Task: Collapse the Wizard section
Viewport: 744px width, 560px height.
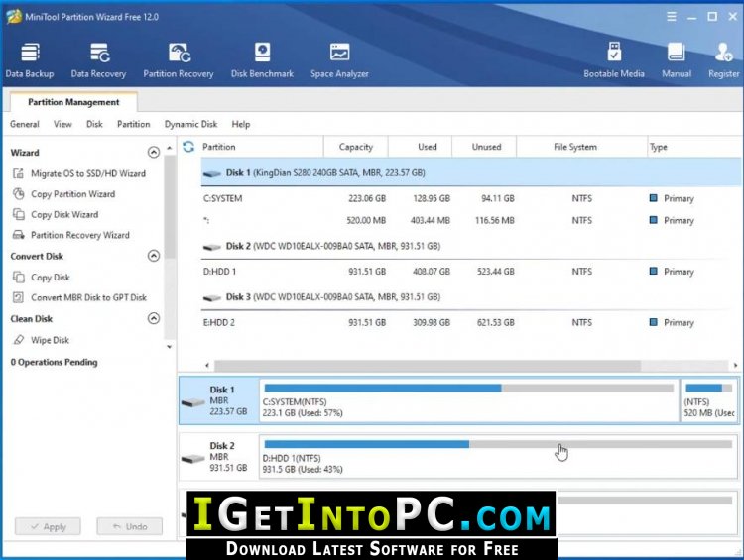Action: (x=153, y=153)
